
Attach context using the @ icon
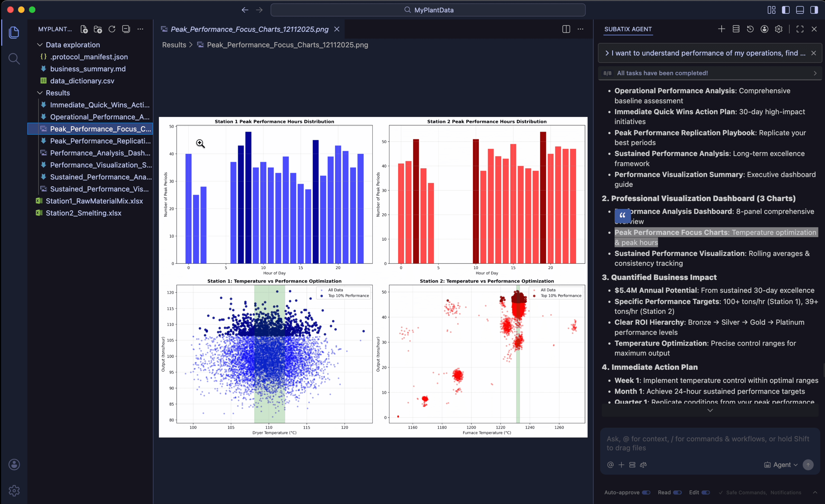pyautogui.click(x=610, y=465)
